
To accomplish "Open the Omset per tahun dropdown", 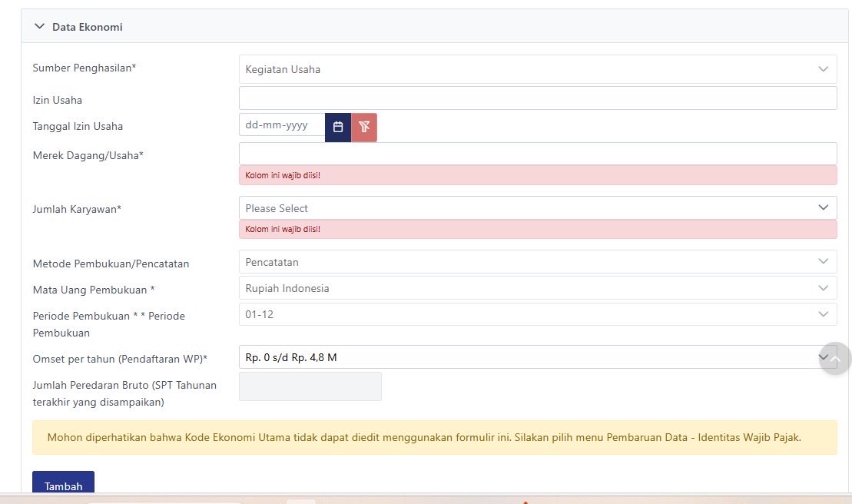I will coord(537,356).
